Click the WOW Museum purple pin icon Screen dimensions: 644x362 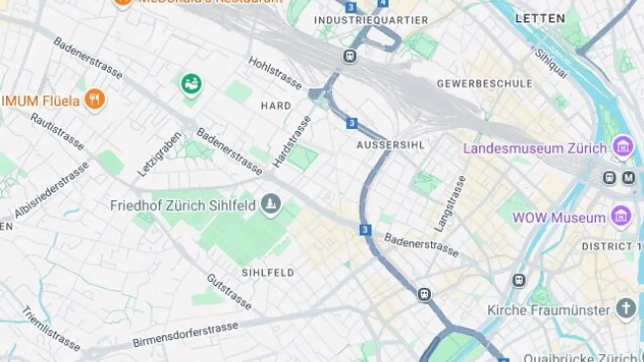coord(621,217)
